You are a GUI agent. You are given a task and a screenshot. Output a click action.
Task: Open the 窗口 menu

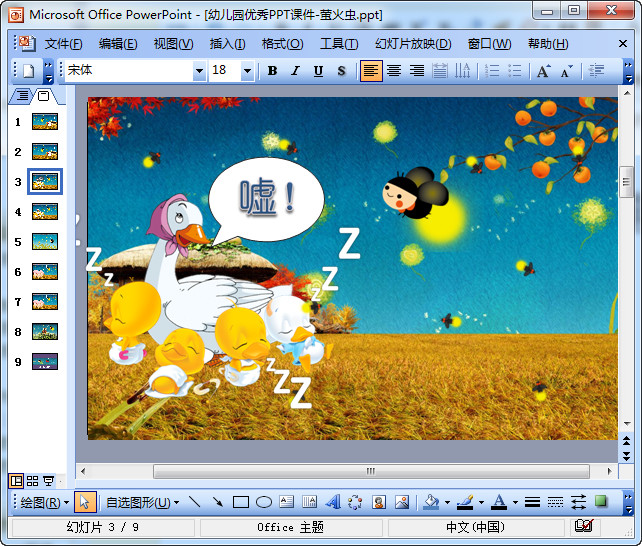(x=489, y=44)
